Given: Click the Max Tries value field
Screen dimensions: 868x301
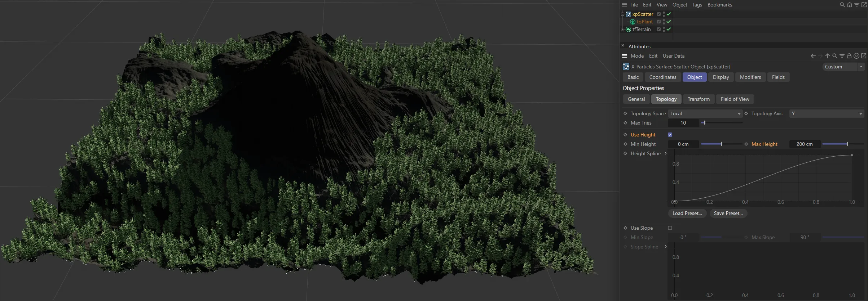Looking at the screenshot, I should tap(683, 123).
